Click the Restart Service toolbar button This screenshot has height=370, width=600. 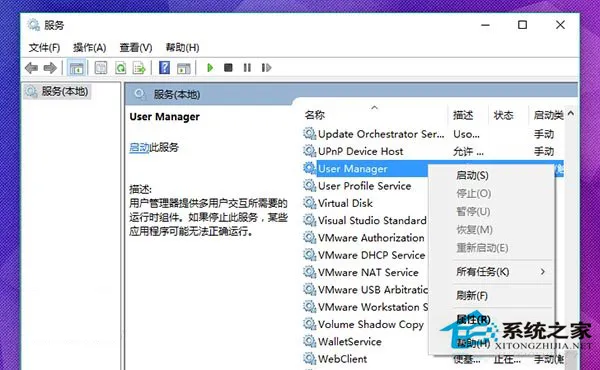[x=266, y=68]
